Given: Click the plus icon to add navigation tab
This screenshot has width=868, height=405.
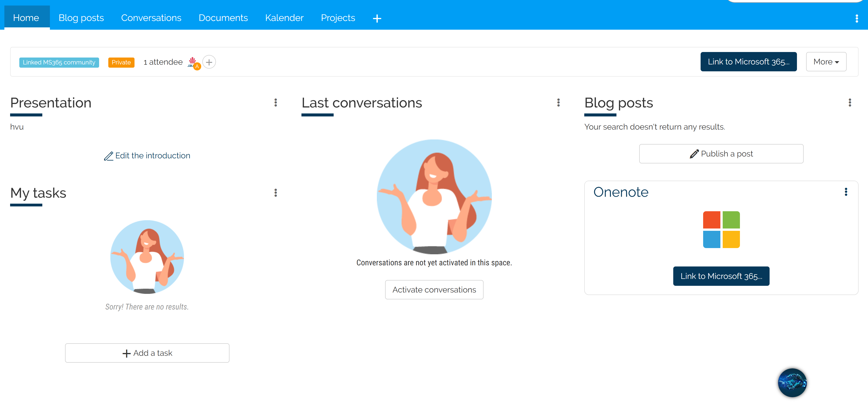Looking at the screenshot, I should coord(377,18).
